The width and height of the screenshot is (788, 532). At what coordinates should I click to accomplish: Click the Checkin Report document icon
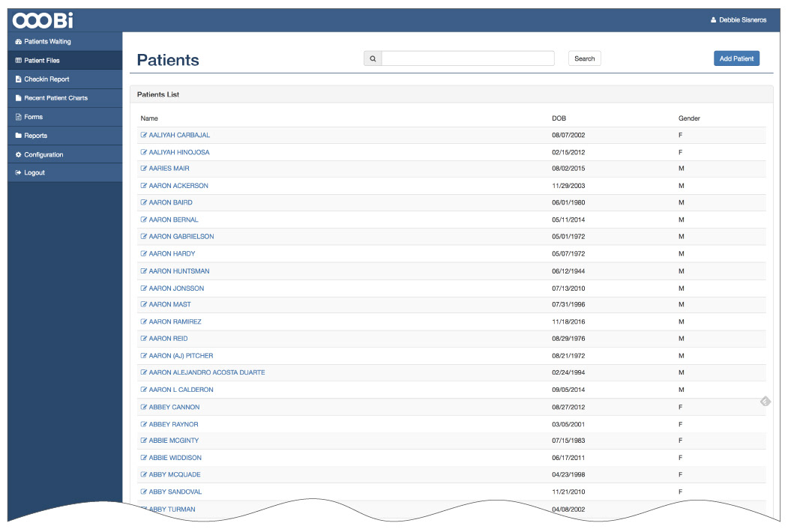[19, 79]
